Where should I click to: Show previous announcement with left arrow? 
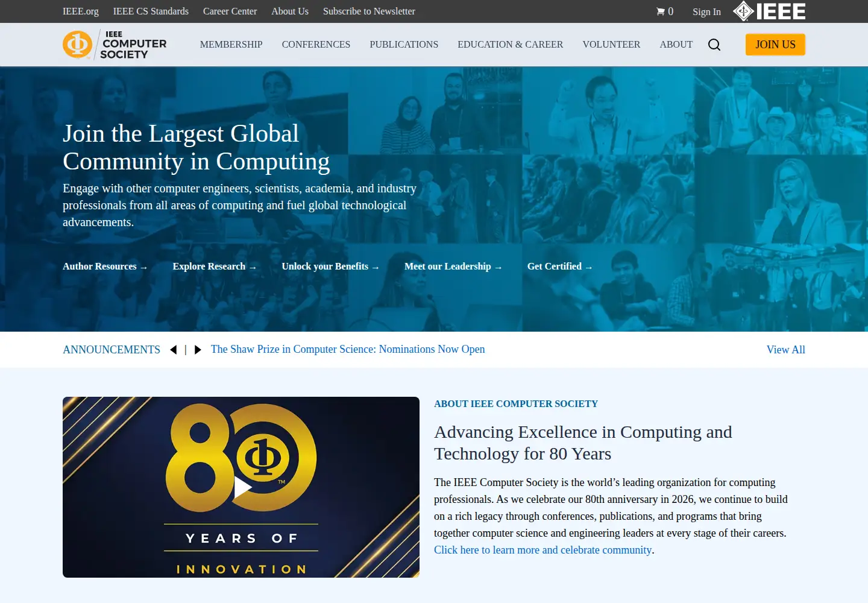[x=174, y=350]
